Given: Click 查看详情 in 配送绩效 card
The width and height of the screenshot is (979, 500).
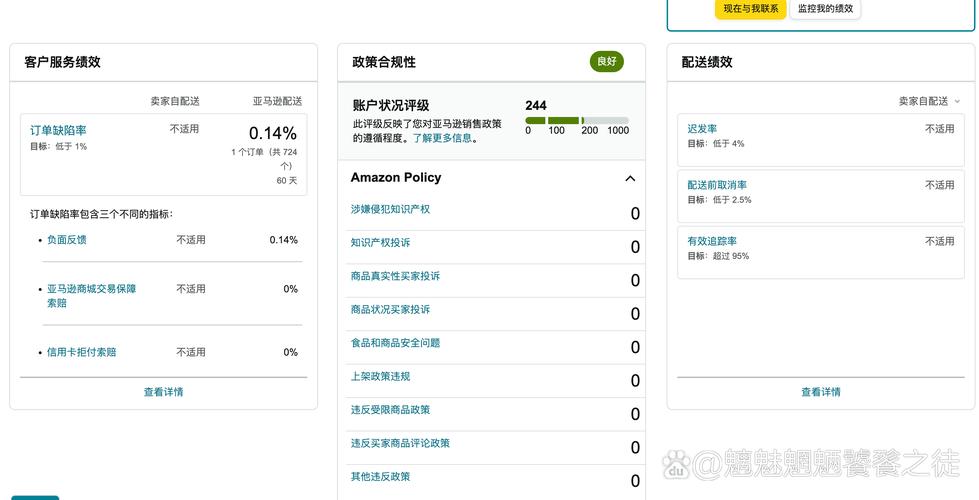Looking at the screenshot, I should point(821,392).
